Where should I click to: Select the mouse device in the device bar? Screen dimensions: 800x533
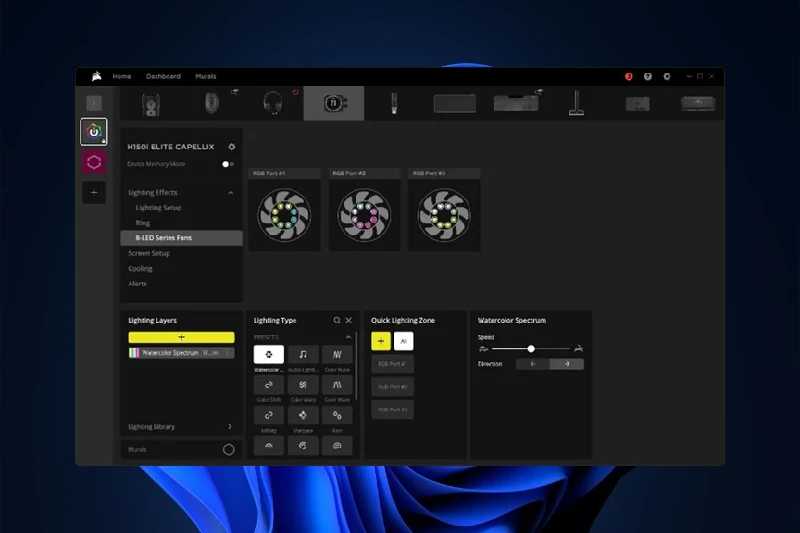(x=213, y=103)
